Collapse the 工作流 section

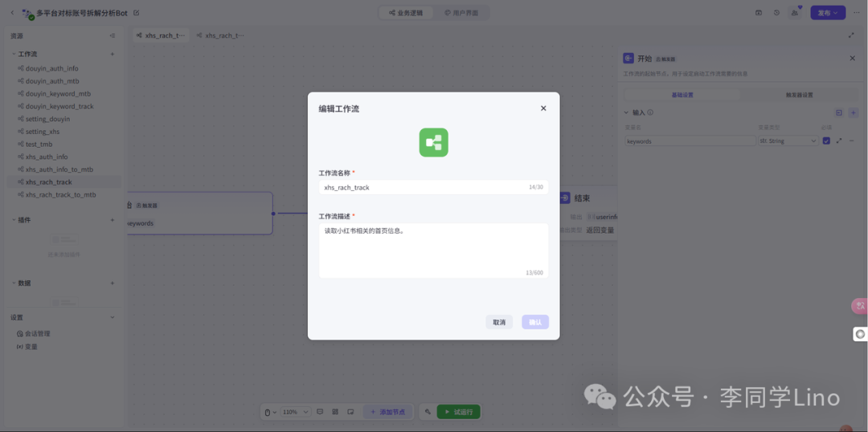click(x=14, y=55)
